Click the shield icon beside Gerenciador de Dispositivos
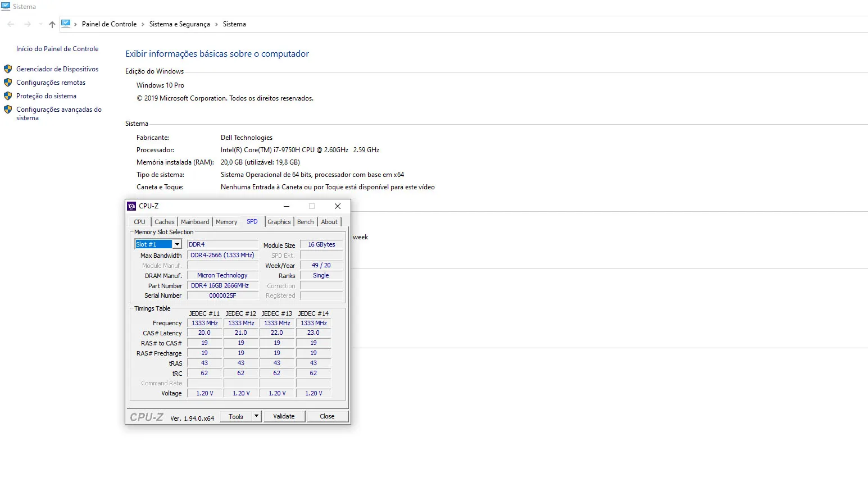Viewport: 868px width, 487px height. click(x=8, y=69)
